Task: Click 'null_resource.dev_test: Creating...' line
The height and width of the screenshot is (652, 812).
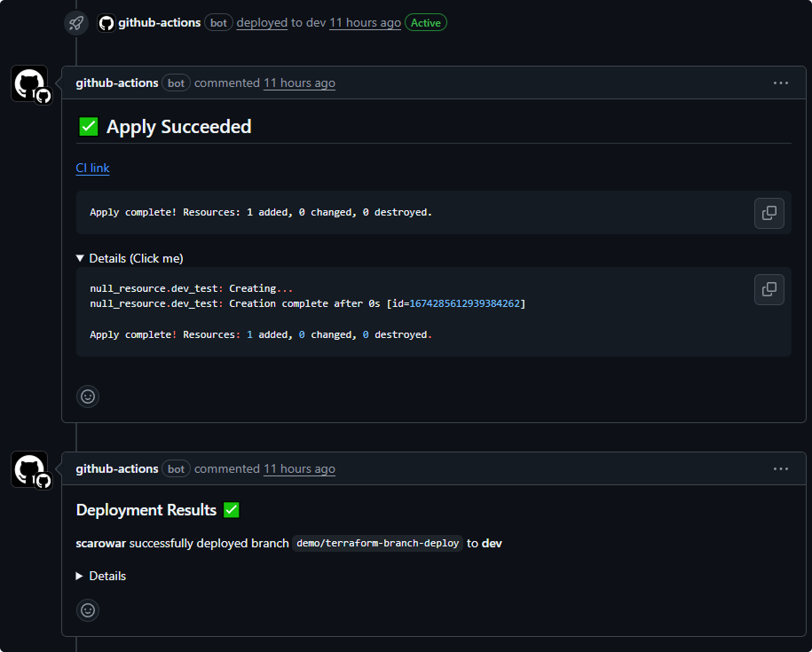Action: 192,289
